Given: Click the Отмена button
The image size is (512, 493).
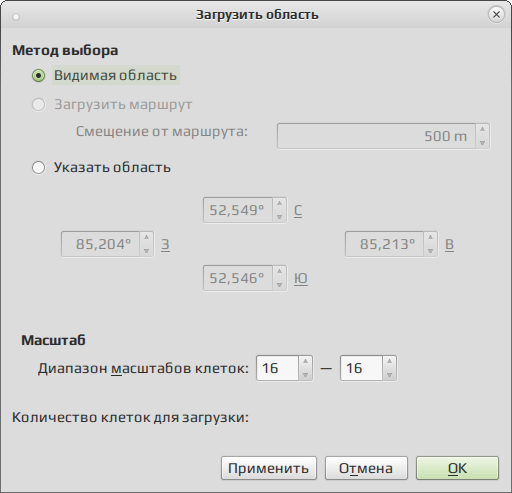Looking at the screenshot, I should coord(366,468).
